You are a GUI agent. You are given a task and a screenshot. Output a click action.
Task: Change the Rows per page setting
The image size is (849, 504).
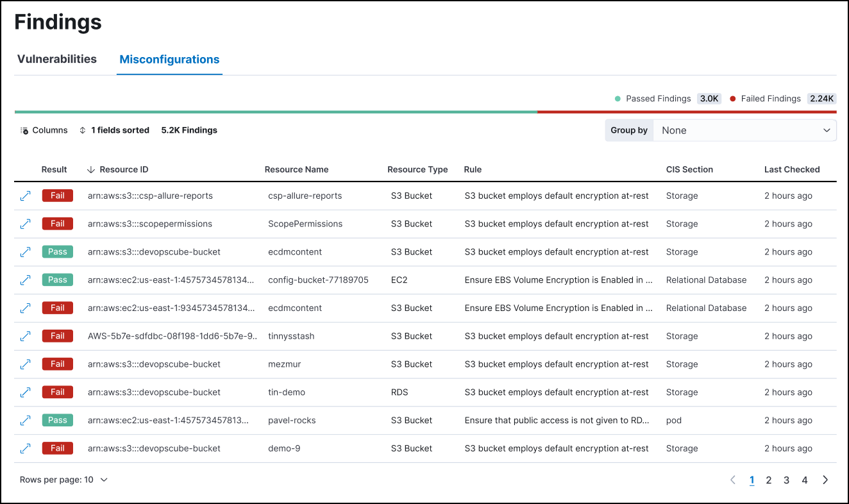tap(63, 480)
